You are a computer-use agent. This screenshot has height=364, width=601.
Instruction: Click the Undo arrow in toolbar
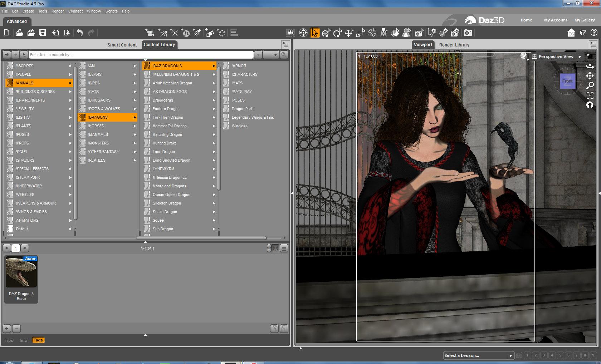tap(80, 33)
